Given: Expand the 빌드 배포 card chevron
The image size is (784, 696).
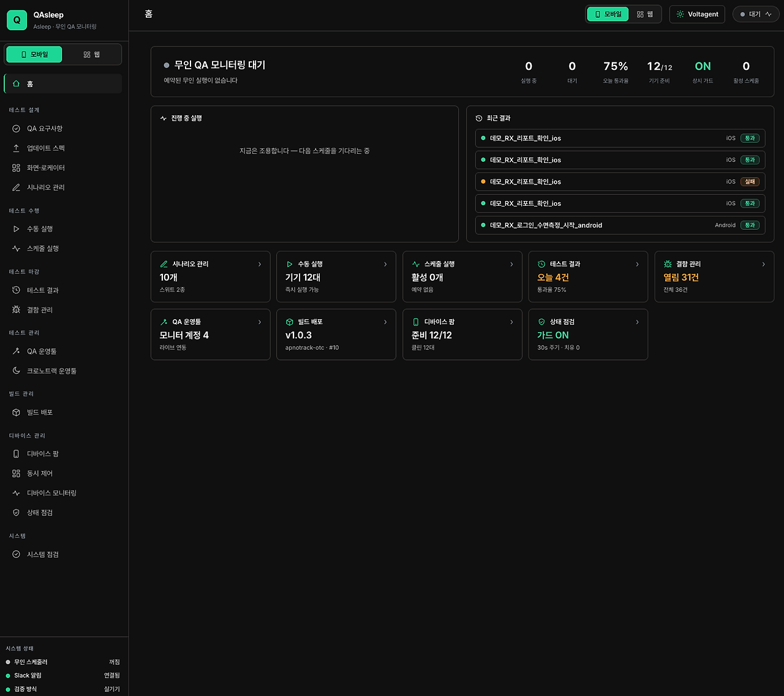Looking at the screenshot, I should point(385,322).
